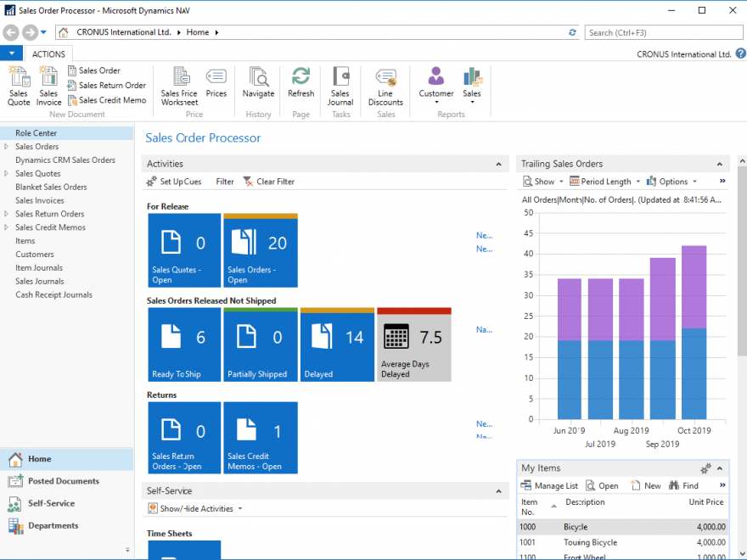Image resolution: width=747 pixels, height=560 pixels.
Task: Click Set Up Cues
Action: pyautogui.click(x=174, y=182)
